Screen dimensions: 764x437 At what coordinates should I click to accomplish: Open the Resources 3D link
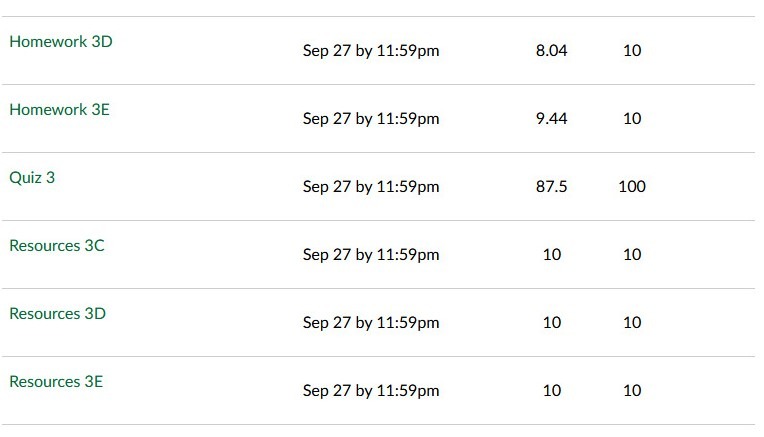(57, 314)
